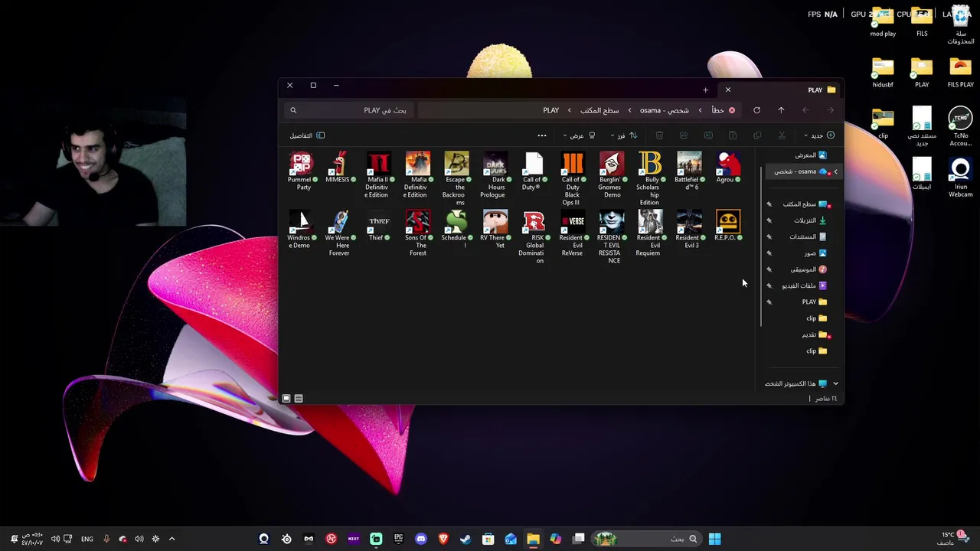This screenshot has width=980, height=551.
Task: Select the Agrou game shortcut
Action: 728,167
